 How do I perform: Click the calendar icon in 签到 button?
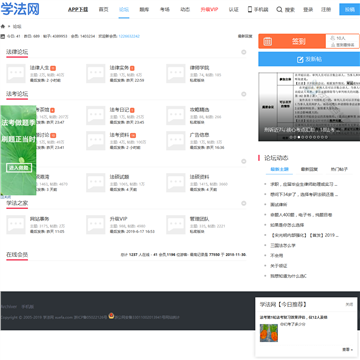pyautogui.click(x=268, y=42)
